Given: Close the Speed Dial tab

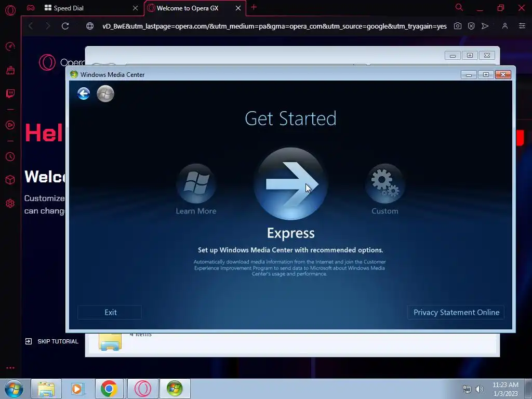Looking at the screenshot, I should 135,8.
